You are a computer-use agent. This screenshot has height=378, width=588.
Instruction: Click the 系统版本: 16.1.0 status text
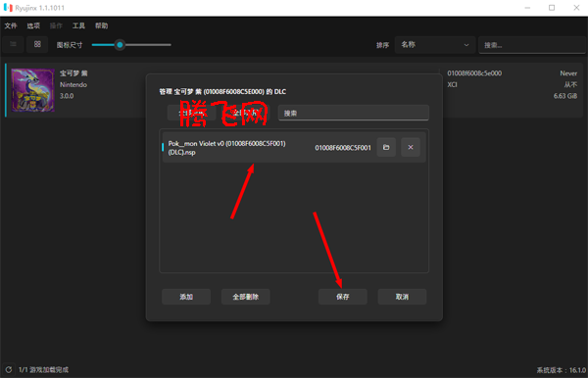561,370
